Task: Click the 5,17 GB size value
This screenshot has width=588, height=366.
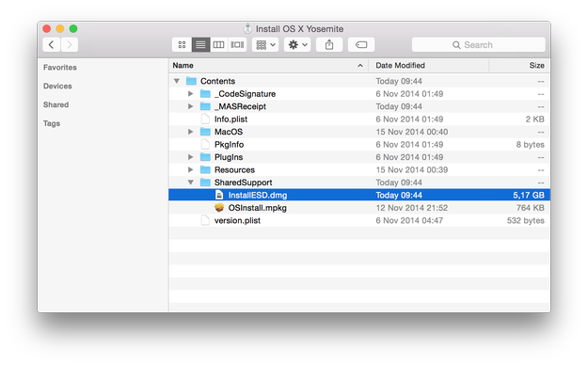Action: (x=529, y=195)
